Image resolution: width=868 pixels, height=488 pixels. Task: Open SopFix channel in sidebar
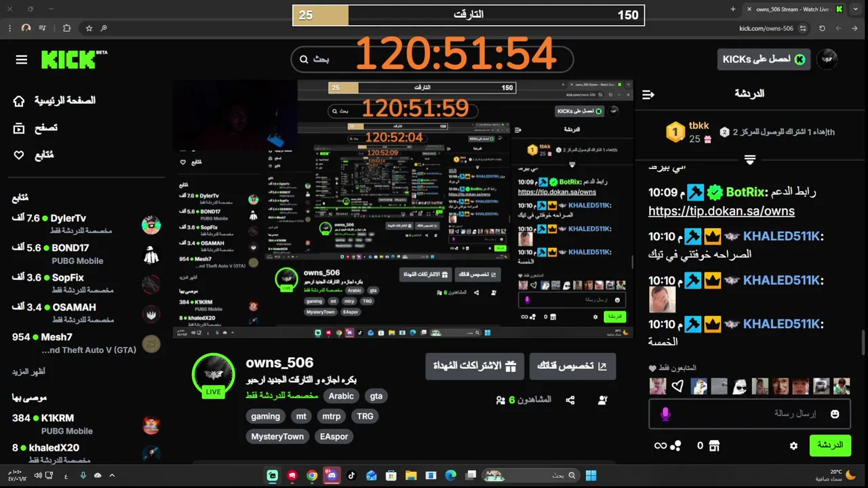[x=86, y=283]
